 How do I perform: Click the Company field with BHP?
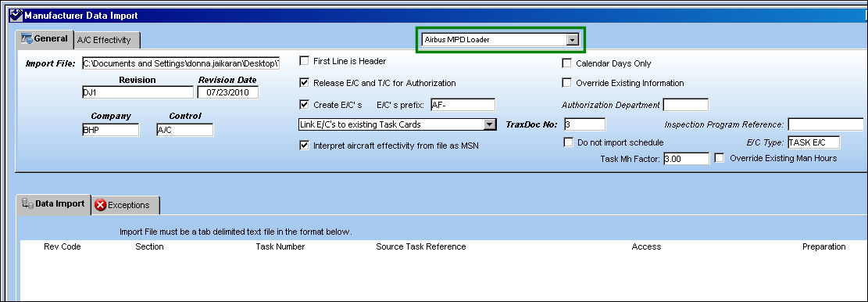coord(110,130)
